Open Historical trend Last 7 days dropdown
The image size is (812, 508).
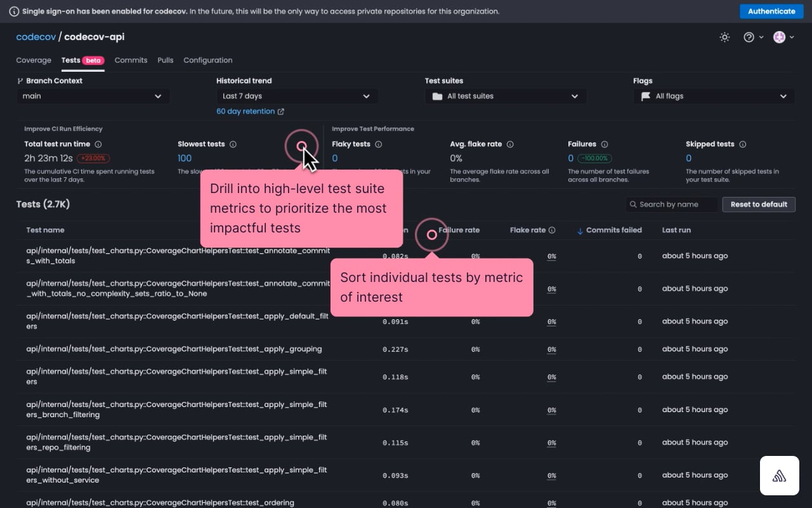[x=297, y=96]
